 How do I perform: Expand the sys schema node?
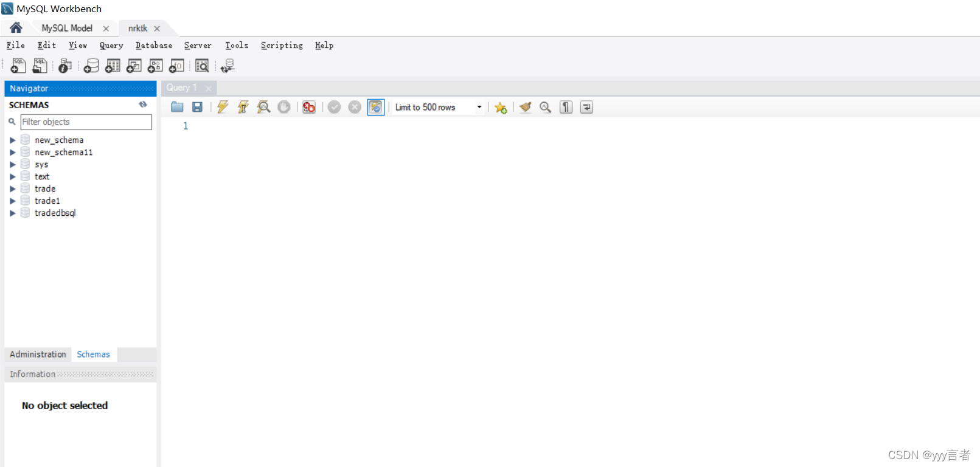(x=12, y=164)
